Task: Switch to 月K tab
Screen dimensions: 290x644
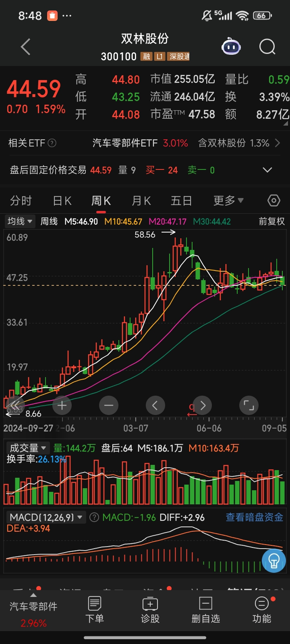Action: click(141, 200)
